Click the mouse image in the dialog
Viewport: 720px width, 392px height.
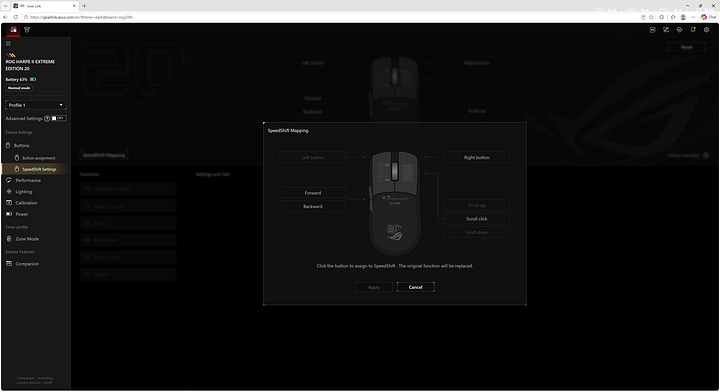click(x=394, y=203)
